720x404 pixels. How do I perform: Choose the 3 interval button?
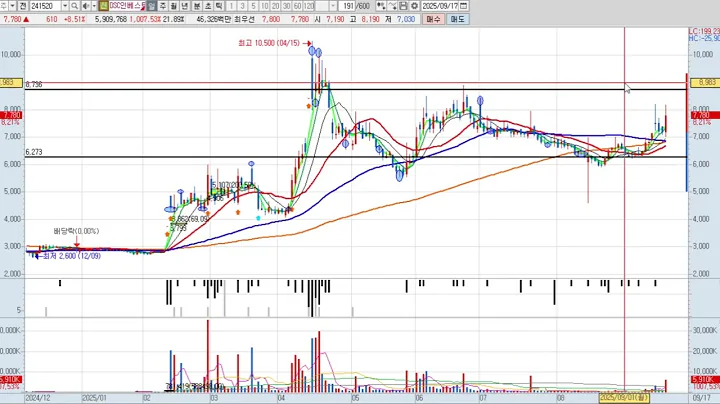[x=242, y=6]
